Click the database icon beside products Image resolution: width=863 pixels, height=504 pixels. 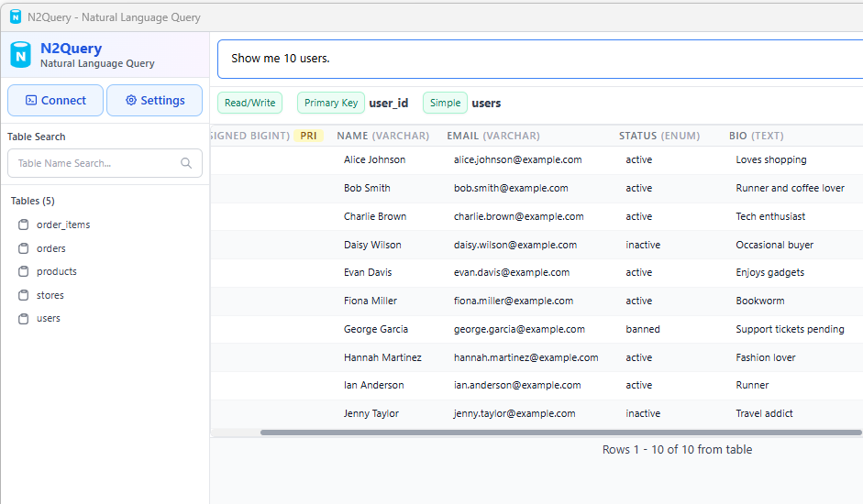pos(23,271)
